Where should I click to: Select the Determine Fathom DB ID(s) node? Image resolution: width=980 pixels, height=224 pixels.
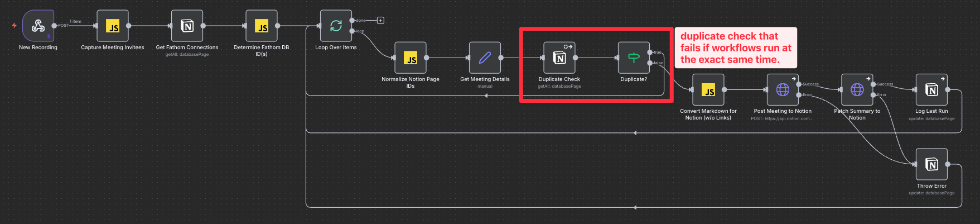[x=262, y=26]
